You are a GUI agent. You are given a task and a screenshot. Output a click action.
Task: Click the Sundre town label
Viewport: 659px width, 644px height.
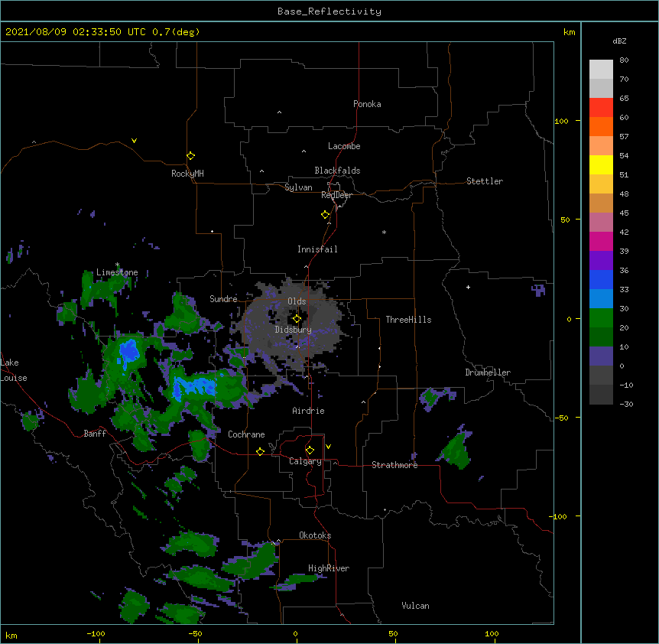(223, 299)
